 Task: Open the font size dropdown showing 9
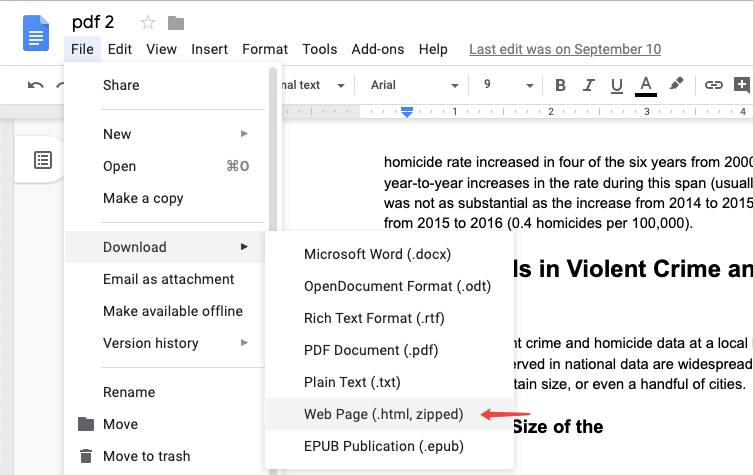click(506, 85)
